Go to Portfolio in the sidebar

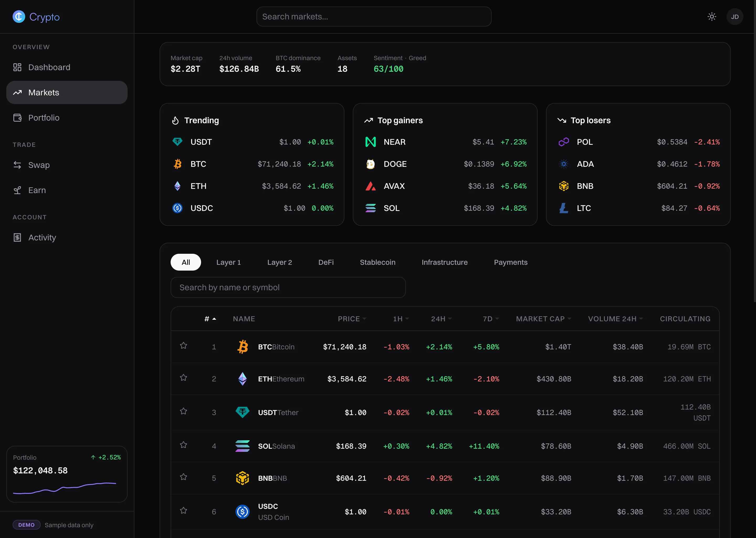pyautogui.click(x=67, y=118)
